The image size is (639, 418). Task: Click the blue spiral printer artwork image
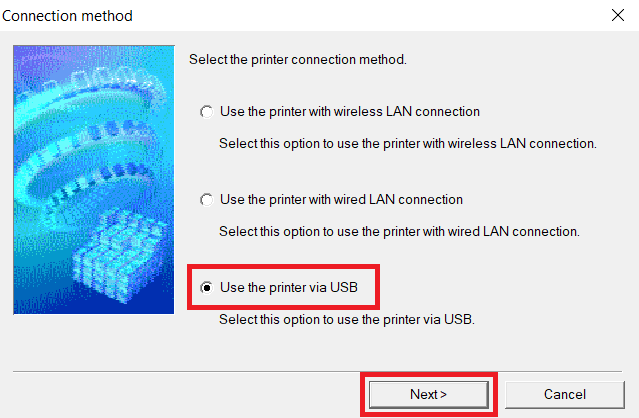tap(94, 180)
